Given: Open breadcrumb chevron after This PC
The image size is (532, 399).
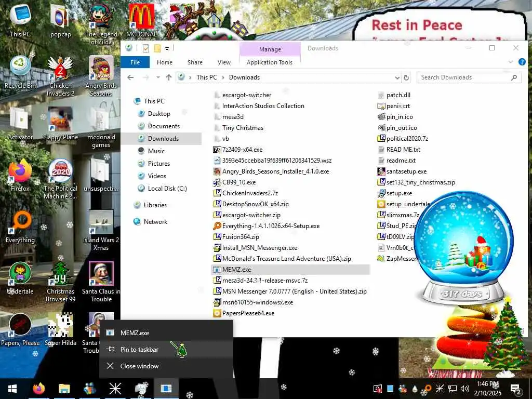Looking at the screenshot, I should [x=223, y=77].
